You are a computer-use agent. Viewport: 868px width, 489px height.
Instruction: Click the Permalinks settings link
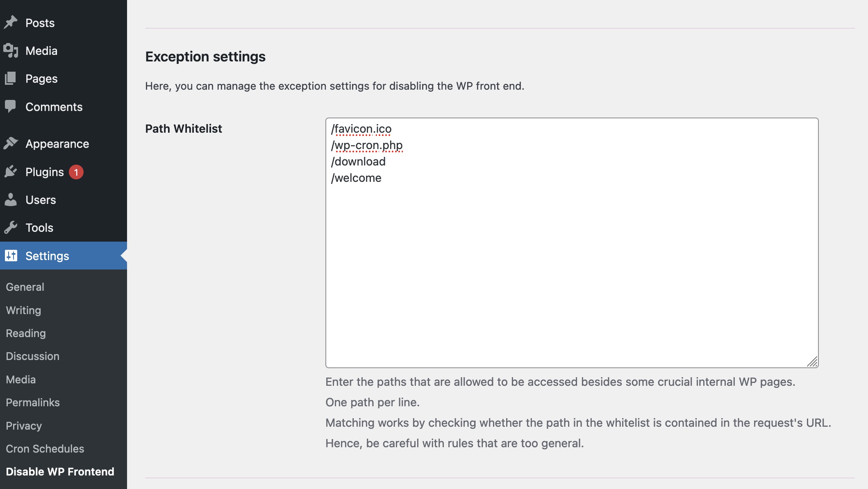tap(32, 402)
